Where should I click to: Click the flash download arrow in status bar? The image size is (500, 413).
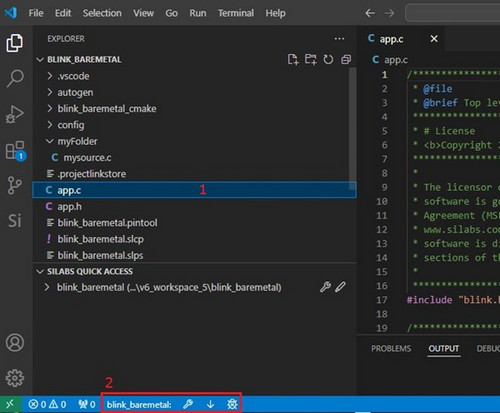[x=210, y=404]
